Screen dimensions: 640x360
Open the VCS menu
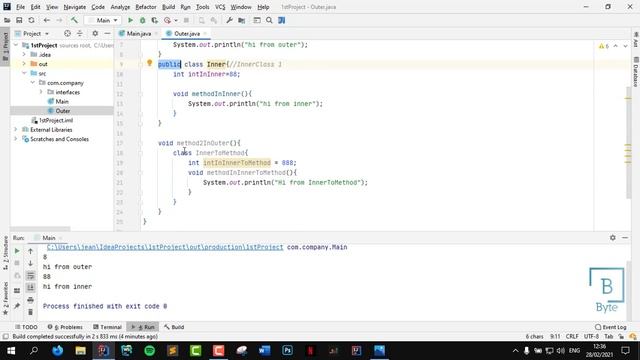point(220,7)
